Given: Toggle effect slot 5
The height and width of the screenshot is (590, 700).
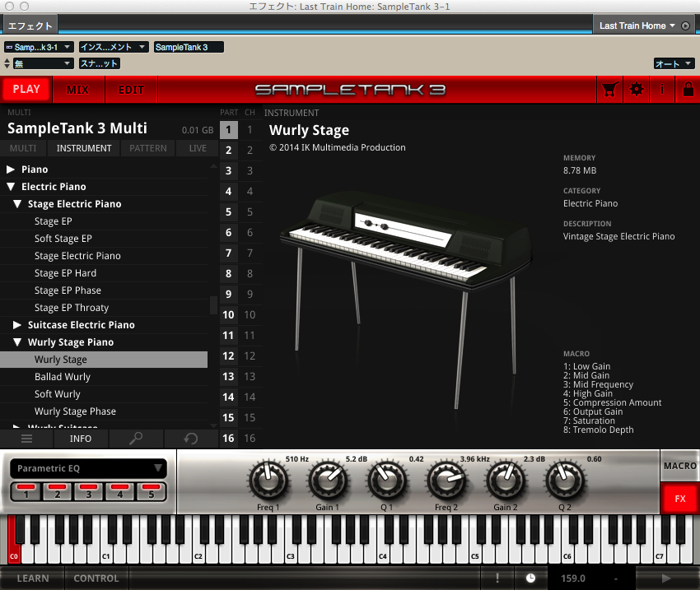Looking at the screenshot, I should [x=151, y=492].
